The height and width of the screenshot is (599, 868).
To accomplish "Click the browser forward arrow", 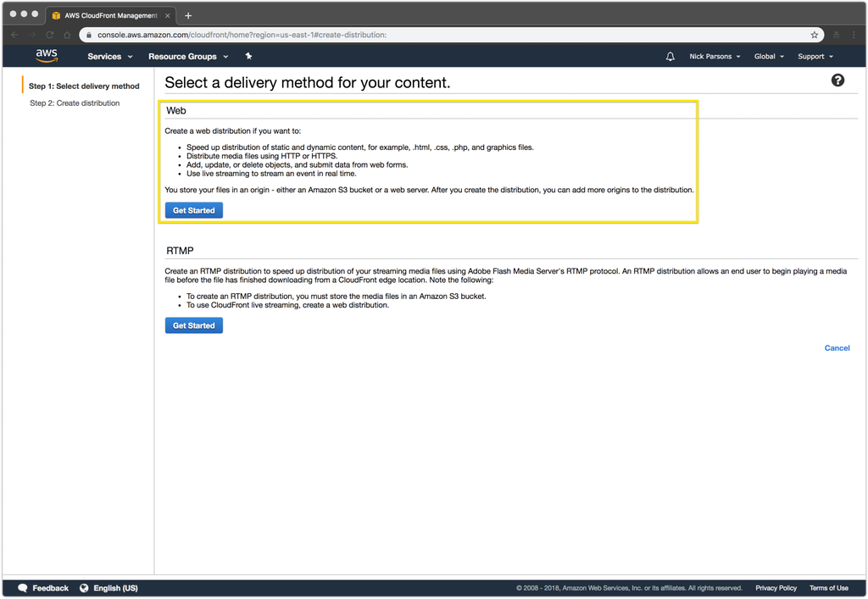I will (x=32, y=35).
